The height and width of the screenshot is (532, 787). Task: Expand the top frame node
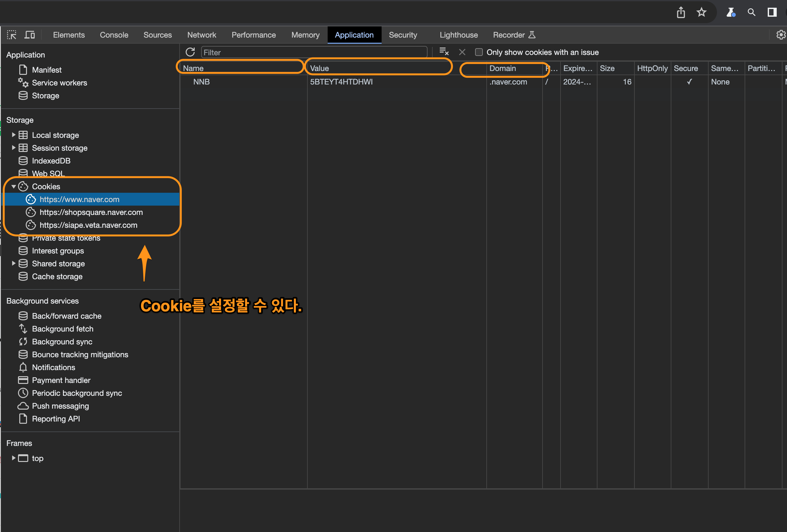(x=13, y=458)
